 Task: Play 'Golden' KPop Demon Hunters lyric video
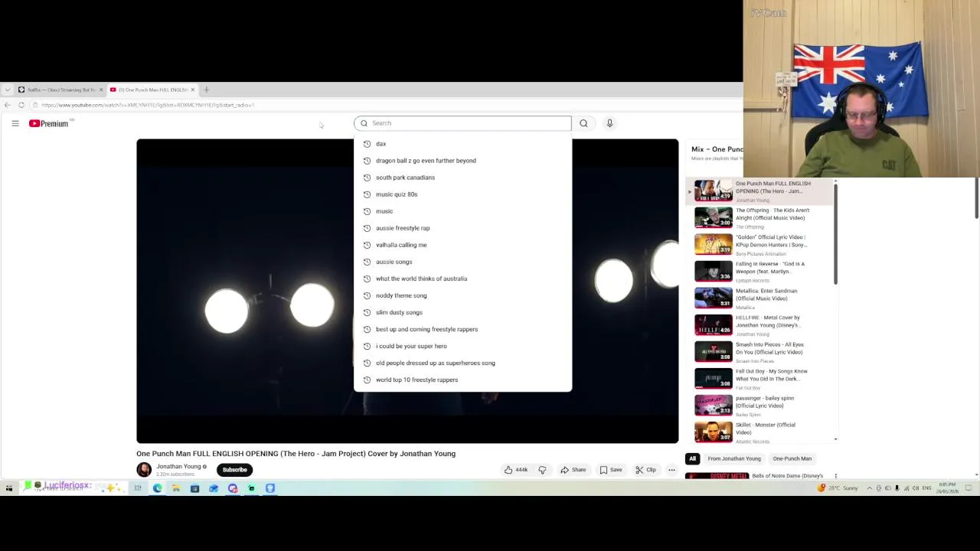coord(714,244)
